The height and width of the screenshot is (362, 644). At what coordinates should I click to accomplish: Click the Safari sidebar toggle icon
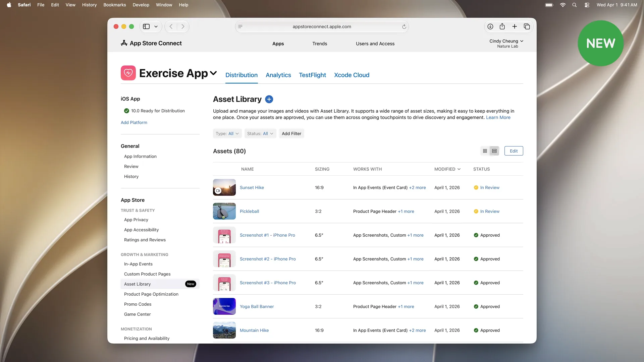(146, 26)
